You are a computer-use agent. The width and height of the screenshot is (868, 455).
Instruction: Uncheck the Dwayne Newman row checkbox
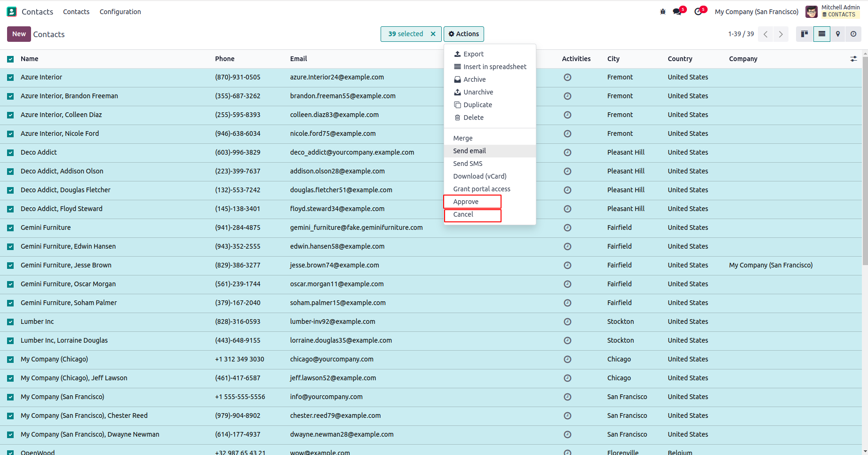(x=10, y=434)
